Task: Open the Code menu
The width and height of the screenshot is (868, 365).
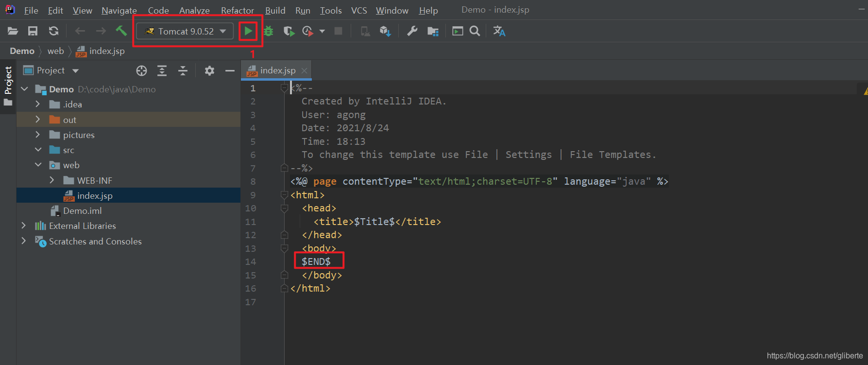Action: click(158, 10)
